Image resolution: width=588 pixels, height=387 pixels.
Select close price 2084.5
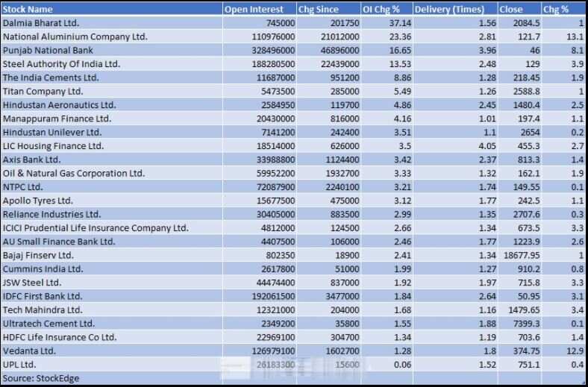[x=527, y=23]
